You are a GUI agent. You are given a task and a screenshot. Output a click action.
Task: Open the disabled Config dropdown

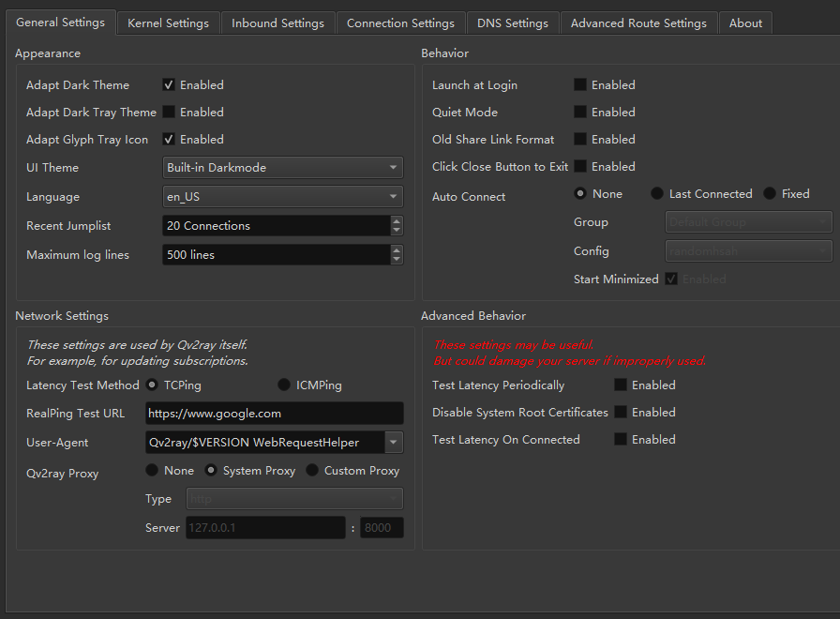(748, 250)
